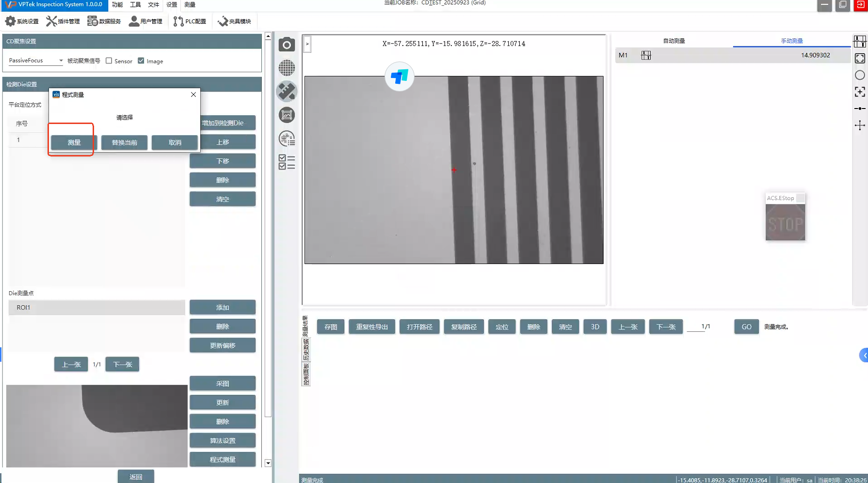Click the camera capture icon

(287, 45)
